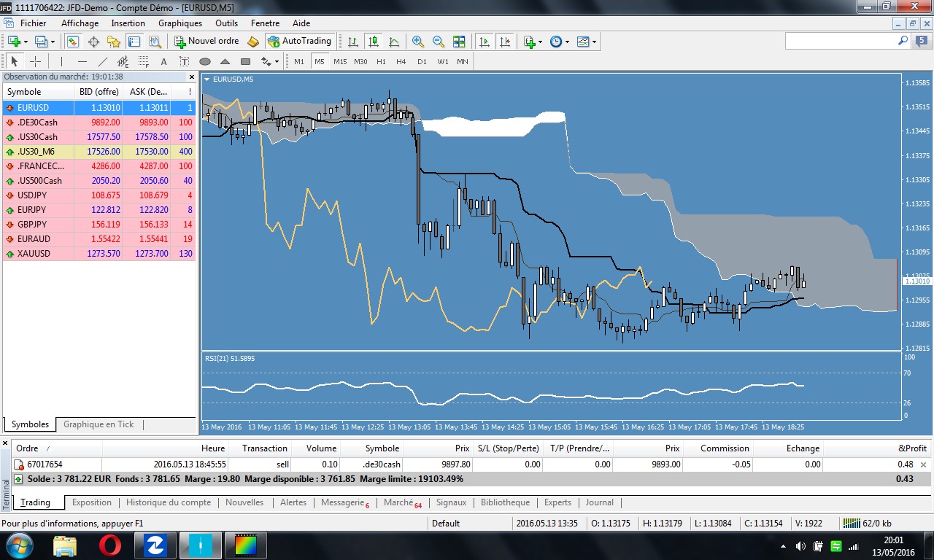Open the Graphiques menu
Viewport: 934px width, 560px height.
coord(180,23)
